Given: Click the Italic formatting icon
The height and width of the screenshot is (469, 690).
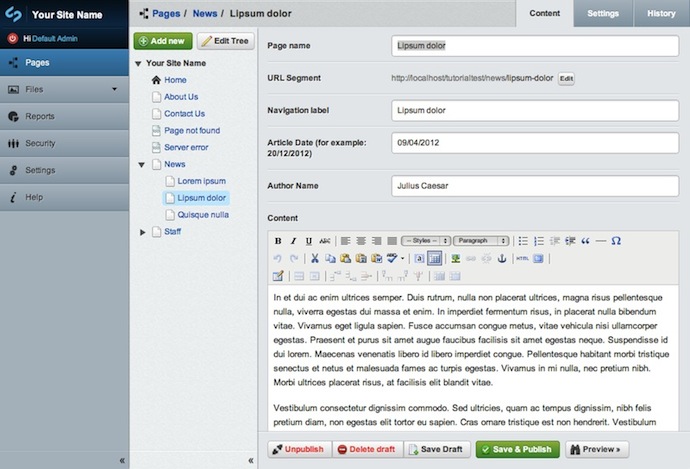Looking at the screenshot, I should click(293, 241).
